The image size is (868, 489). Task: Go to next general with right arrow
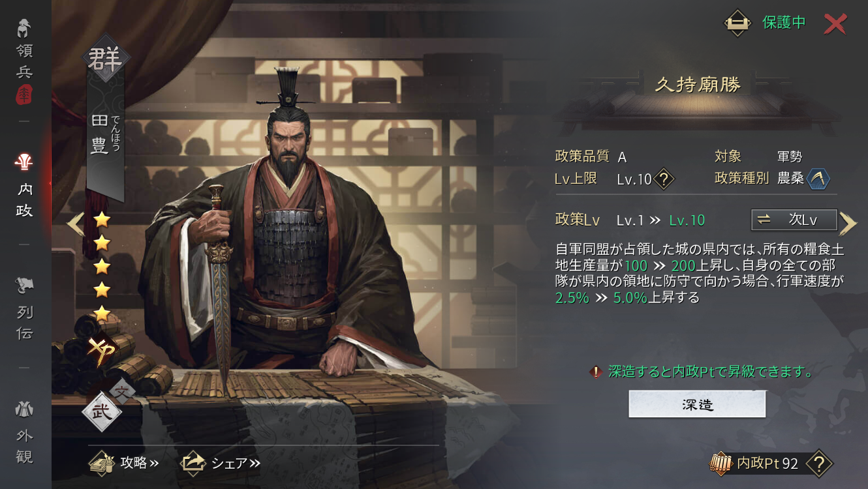tap(848, 224)
